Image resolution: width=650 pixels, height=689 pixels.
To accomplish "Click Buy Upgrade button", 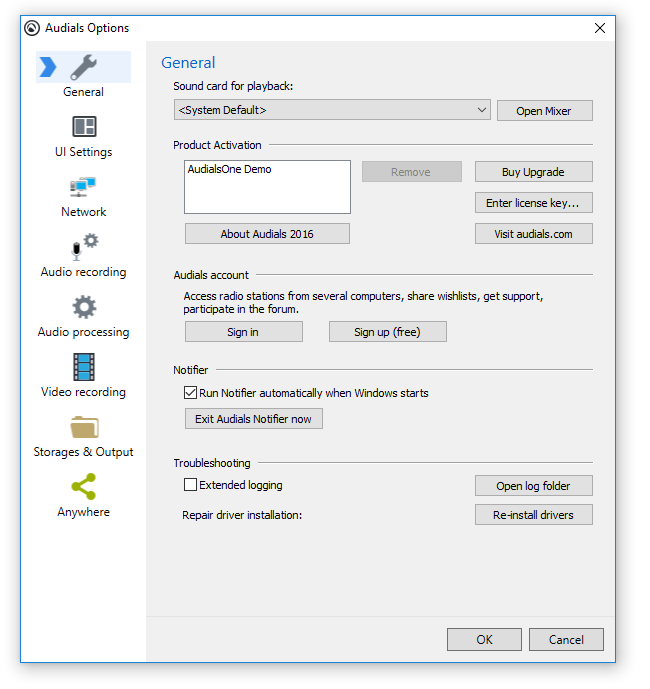I will [x=534, y=172].
